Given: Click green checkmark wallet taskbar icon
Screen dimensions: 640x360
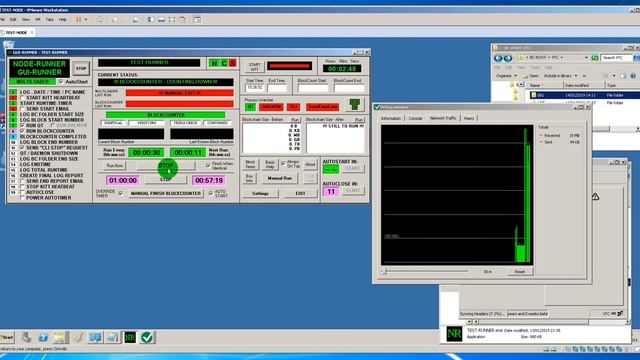Looking at the screenshot, I should 147,338.
